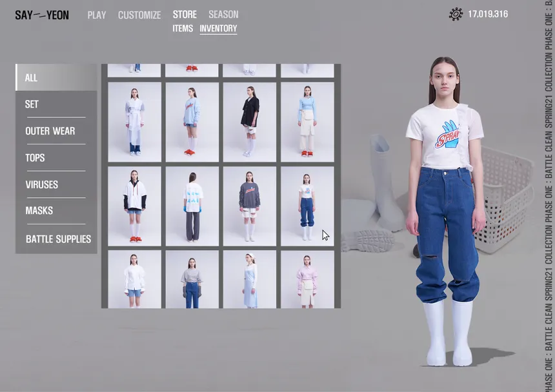Viewport: 555px width, 392px height.
Task: Switch to the ITEMS sub-tab
Action: [x=183, y=28]
